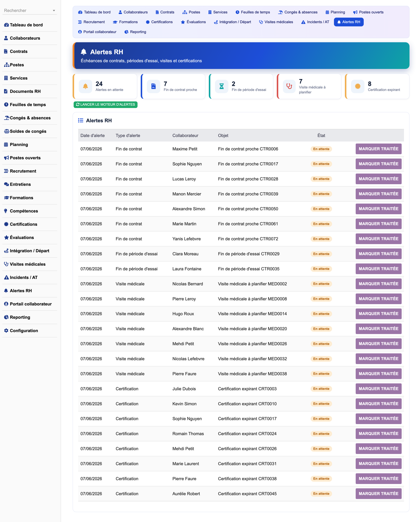Select the active Alertes RH top tab
This screenshot has width=420, height=522.
pos(349,22)
